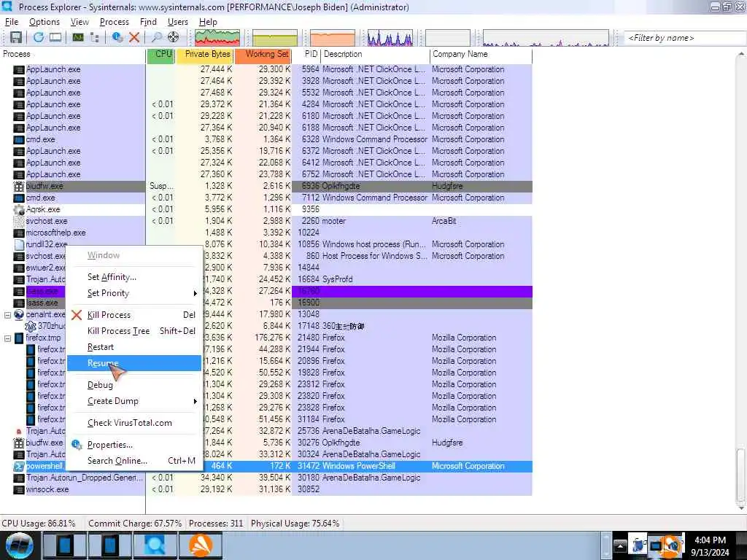Click the vertical scrollbar thumb of the process list
This screenshot has height=560, width=747.
point(741,473)
